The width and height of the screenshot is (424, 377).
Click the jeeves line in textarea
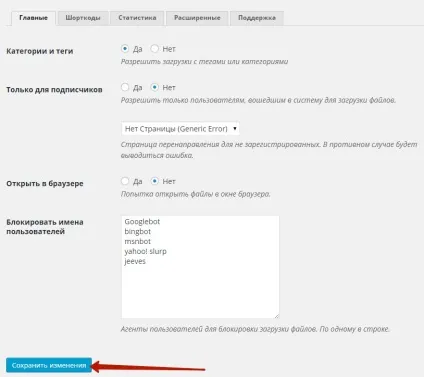(135, 261)
